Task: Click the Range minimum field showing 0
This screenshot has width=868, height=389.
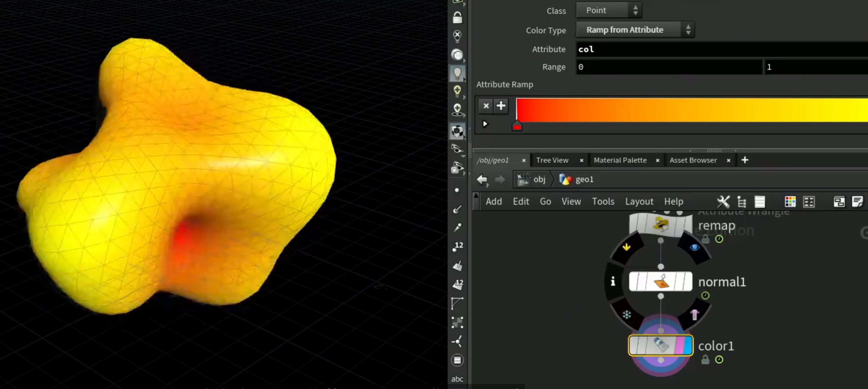Action: point(669,67)
